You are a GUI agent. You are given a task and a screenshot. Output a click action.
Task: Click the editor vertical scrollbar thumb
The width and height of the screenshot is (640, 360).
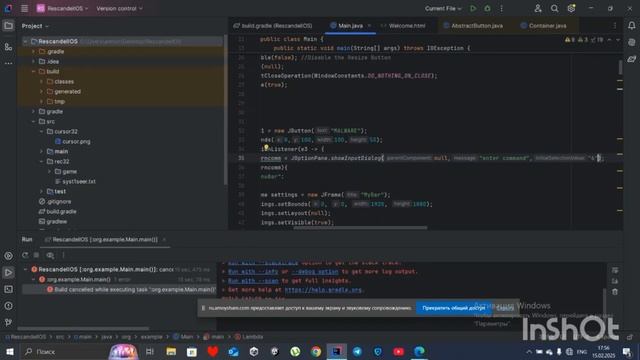tap(620, 67)
